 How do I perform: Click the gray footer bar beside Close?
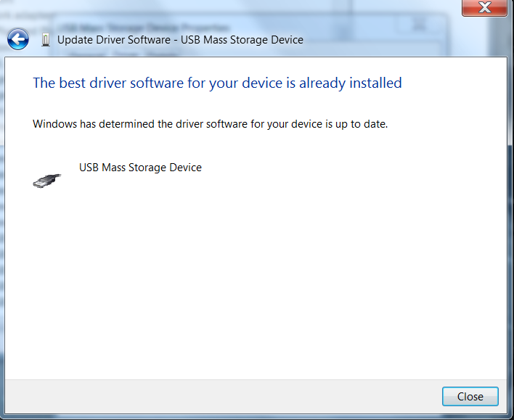(x=218, y=396)
